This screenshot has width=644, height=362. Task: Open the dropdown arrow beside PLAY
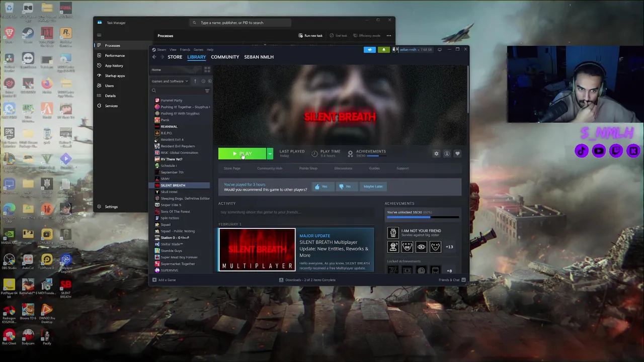pos(270,154)
